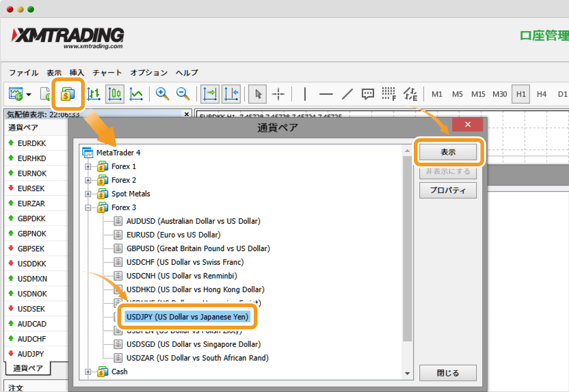Select USDZAR symbol in tree

(x=197, y=358)
